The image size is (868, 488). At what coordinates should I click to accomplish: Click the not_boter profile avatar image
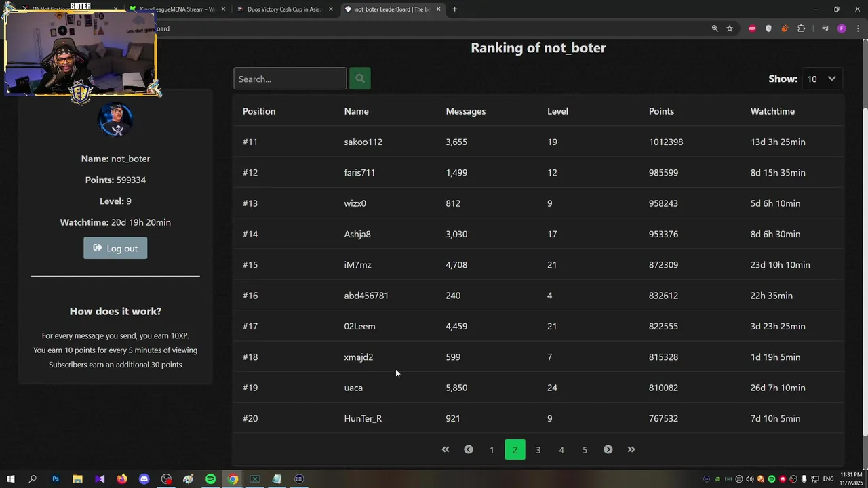click(115, 120)
